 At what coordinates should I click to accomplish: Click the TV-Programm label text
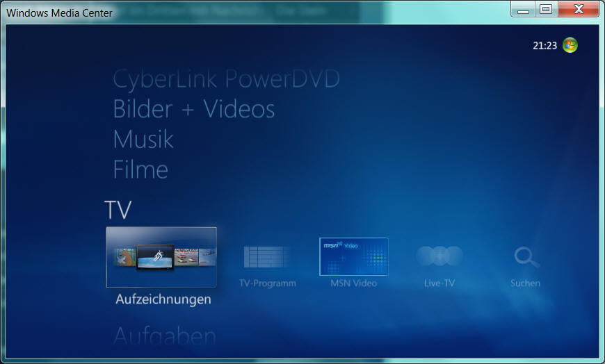268,283
